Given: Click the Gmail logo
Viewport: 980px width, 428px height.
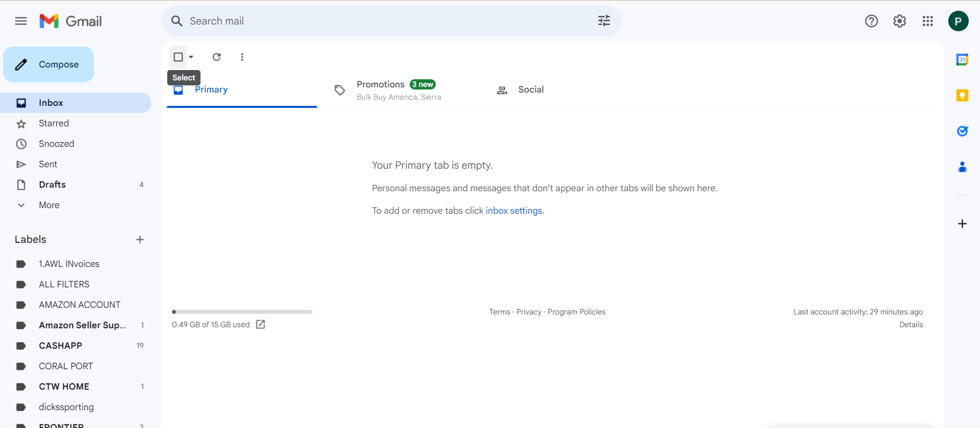Looking at the screenshot, I should pos(71,21).
